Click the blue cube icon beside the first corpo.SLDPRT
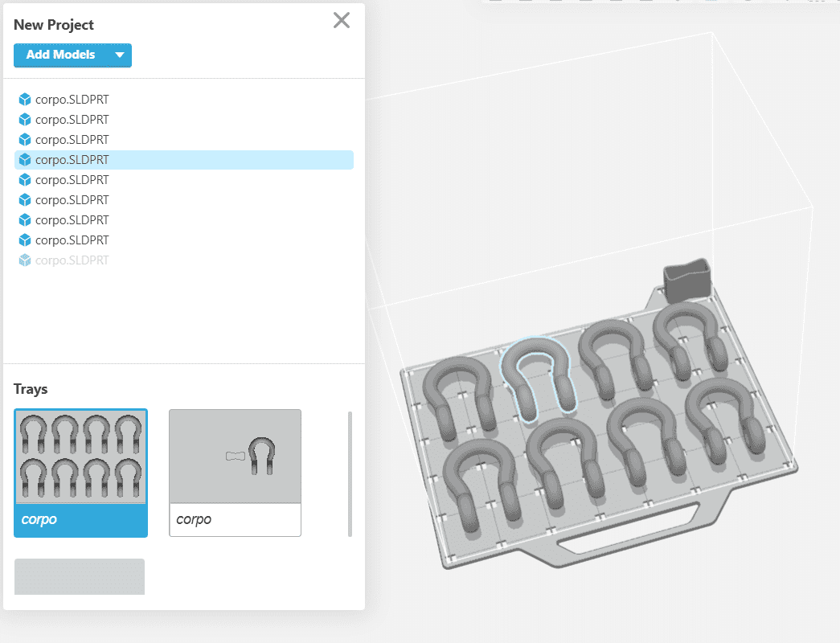 point(23,99)
